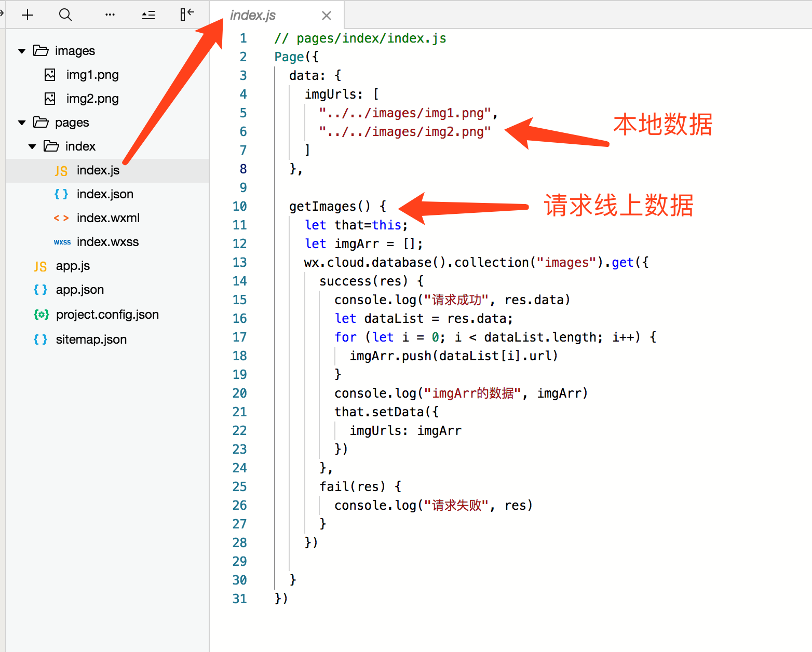The width and height of the screenshot is (812, 652).
Task: Open project.config.json in the file tree
Action: [x=107, y=315]
